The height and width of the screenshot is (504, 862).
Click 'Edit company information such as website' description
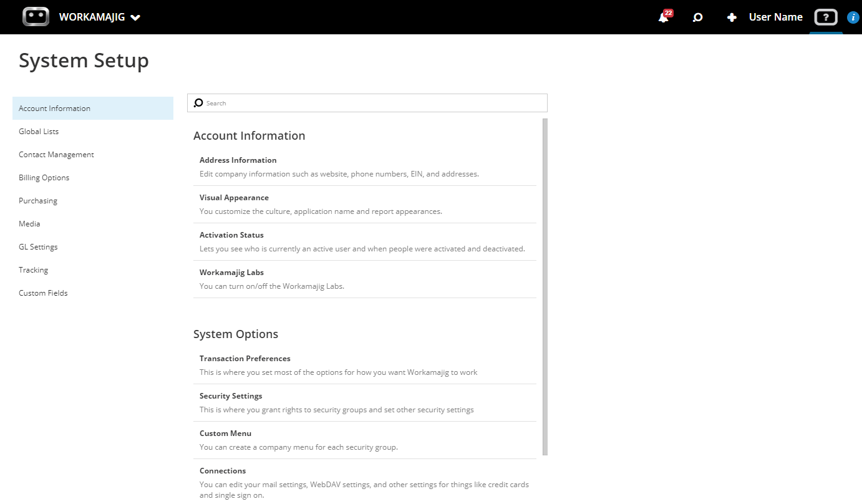[339, 174]
